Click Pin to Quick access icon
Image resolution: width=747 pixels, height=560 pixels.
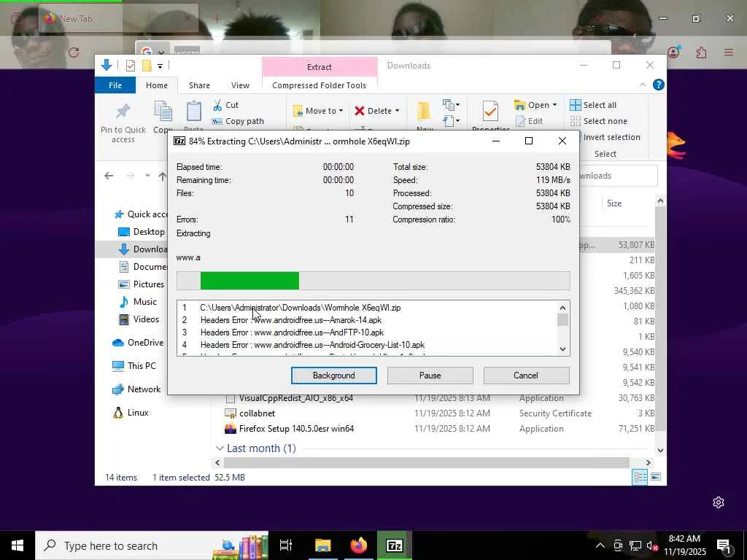coord(123,112)
